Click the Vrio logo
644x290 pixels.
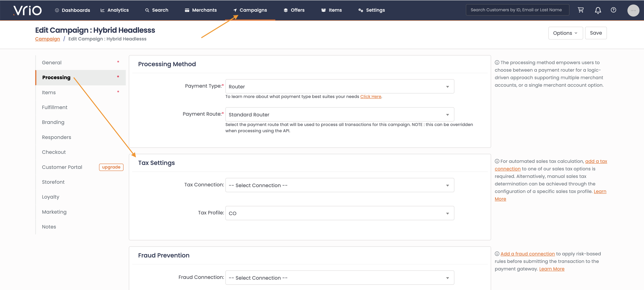(x=27, y=10)
